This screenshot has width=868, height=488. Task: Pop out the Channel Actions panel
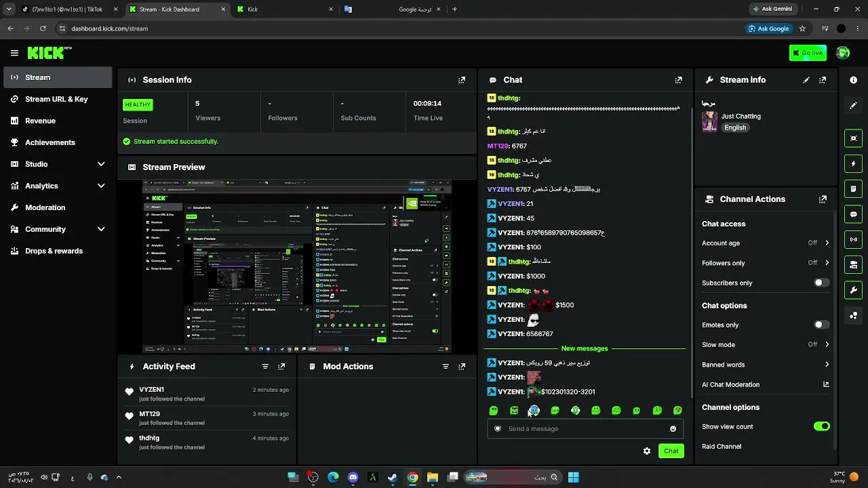[x=823, y=199]
